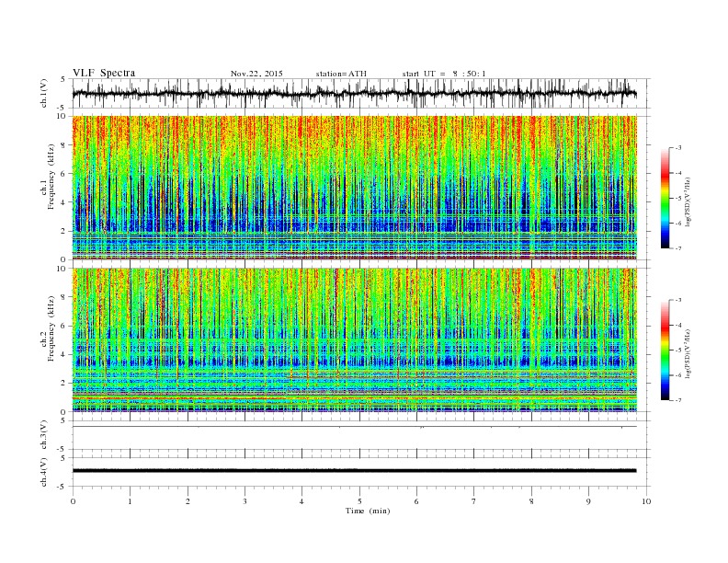Click the lower colorbar "log(PSD)(V²/Hz)" label
Viewport: 728px width, 563px height.
tap(688, 353)
